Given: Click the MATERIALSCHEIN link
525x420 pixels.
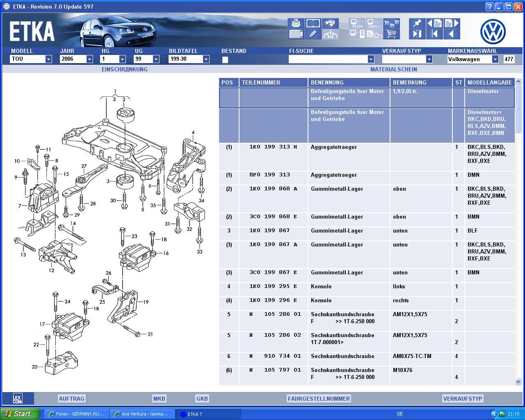Looking at the screenshot, I should coord(393,70).
